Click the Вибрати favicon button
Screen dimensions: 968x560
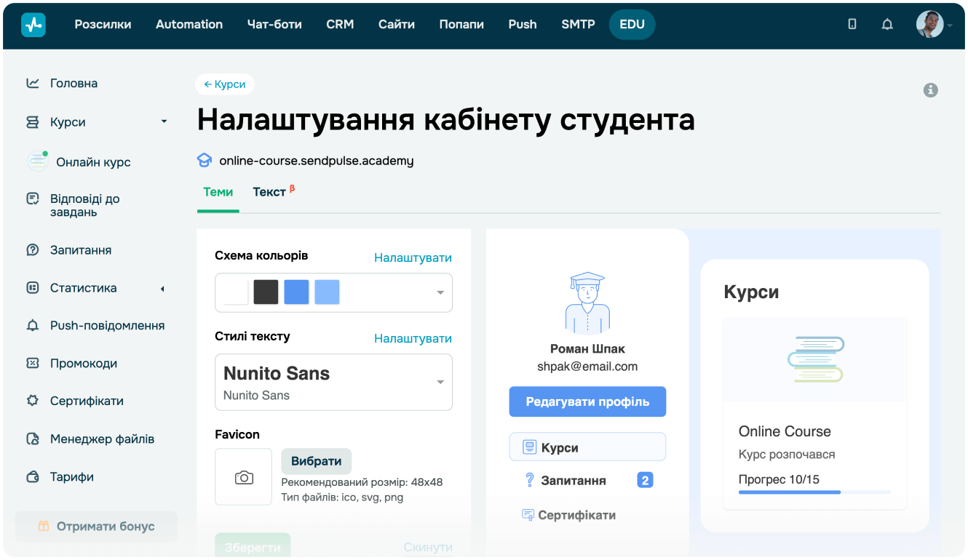pyautogui.click(x=316, y=461)
